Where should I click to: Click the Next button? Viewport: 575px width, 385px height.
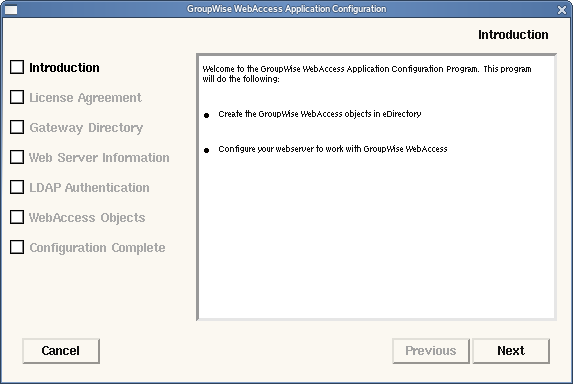click(x=511, y=351)
